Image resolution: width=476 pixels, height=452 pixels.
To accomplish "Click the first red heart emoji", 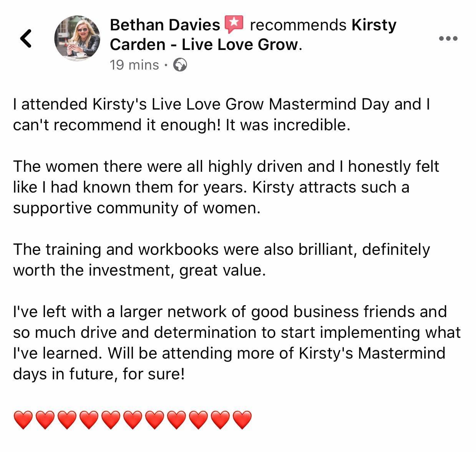I will (23, 419).
